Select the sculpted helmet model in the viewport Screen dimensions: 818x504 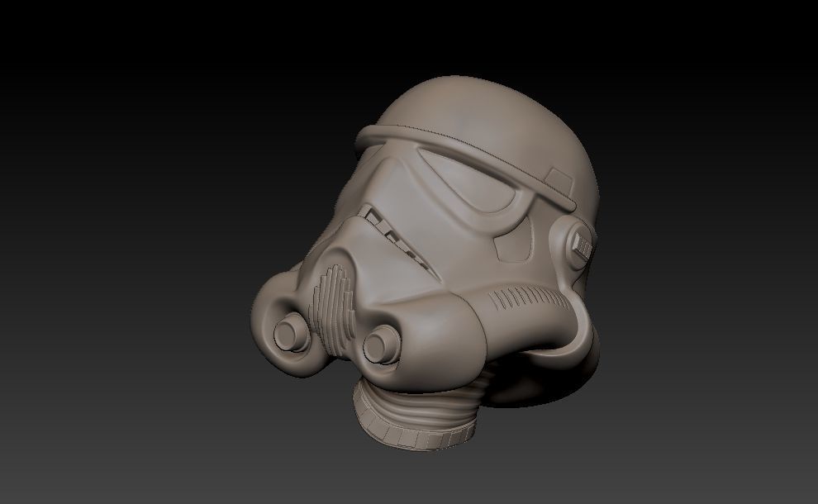click(426, 264)
